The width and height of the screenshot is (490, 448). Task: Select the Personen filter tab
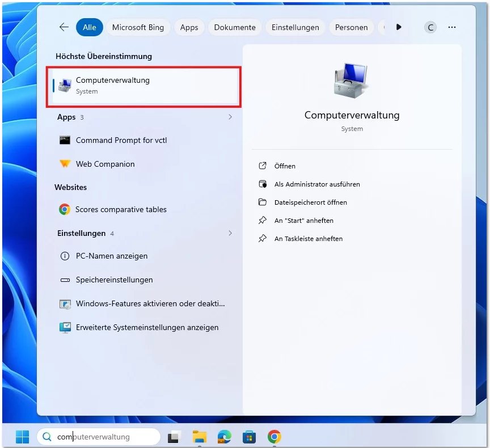[x=351, y=27]
